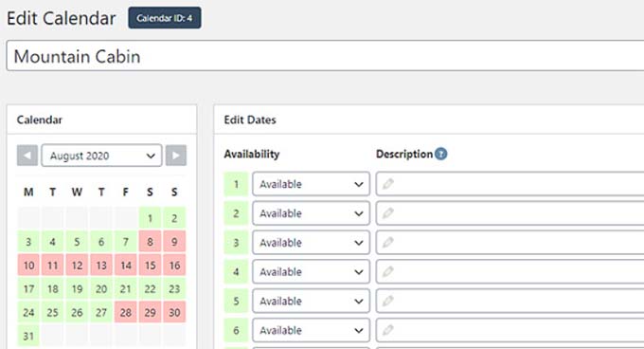
Task: Select August 20 in the calendar
Action: click(101, 288)
